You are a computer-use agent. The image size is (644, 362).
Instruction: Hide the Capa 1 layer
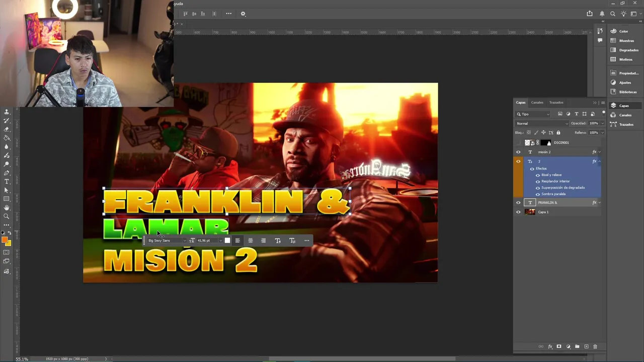(518, 212)
